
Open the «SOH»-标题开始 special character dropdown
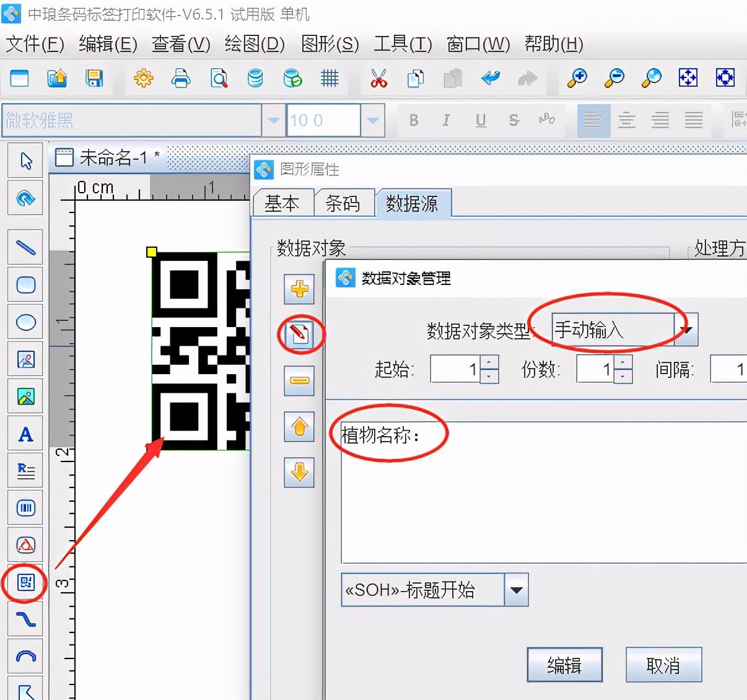[517, 590]
